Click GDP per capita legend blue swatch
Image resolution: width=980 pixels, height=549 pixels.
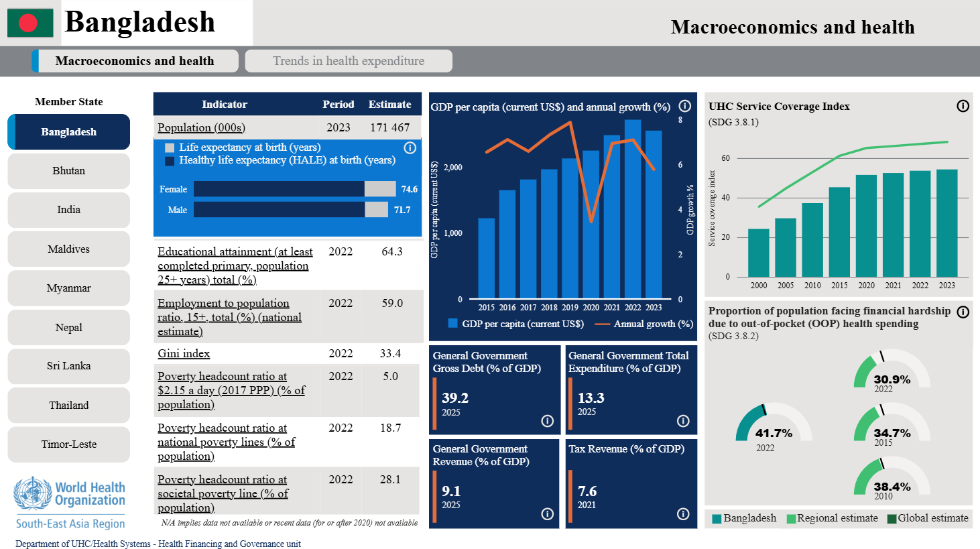pyautogui.click(x=452, y=324)
